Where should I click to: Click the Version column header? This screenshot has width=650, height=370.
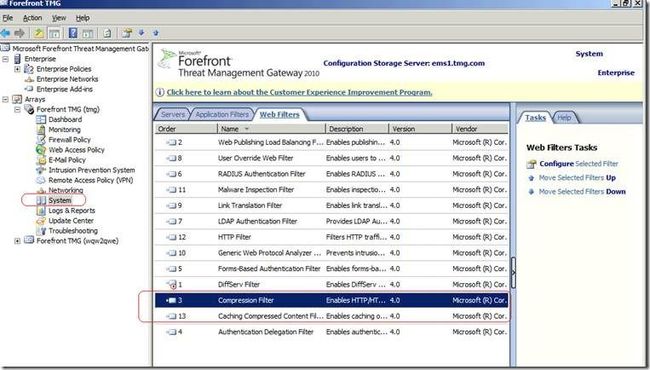[x=420, y=129]
